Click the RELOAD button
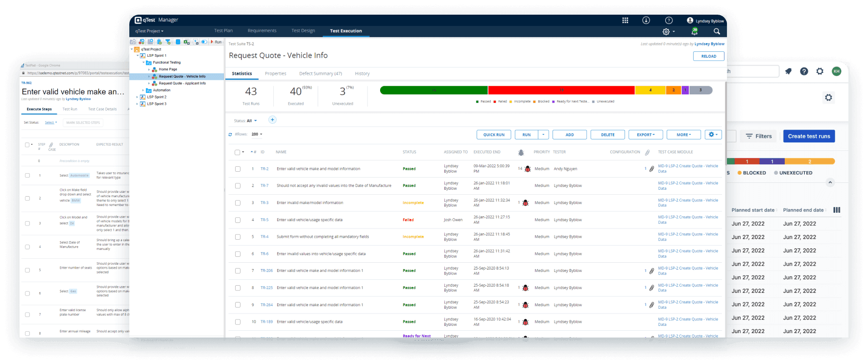This screenshot has height=362, width=868. 708,56
